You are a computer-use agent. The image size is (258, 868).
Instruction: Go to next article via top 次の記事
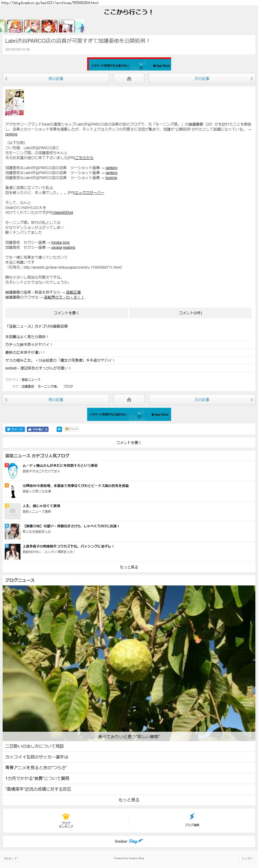click(x=202, y=79)
